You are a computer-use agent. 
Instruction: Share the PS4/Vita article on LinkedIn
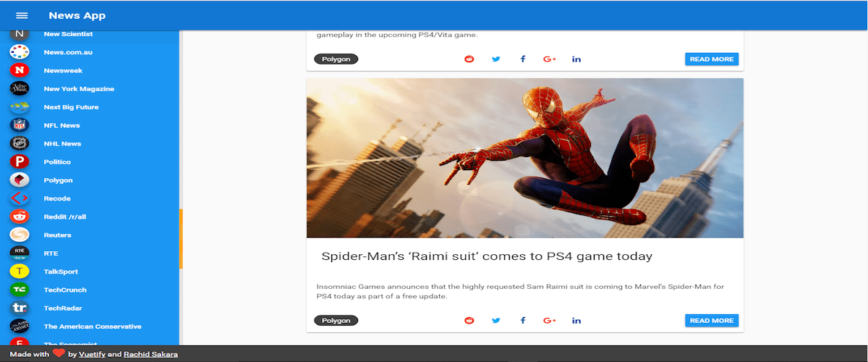(576, 59)
